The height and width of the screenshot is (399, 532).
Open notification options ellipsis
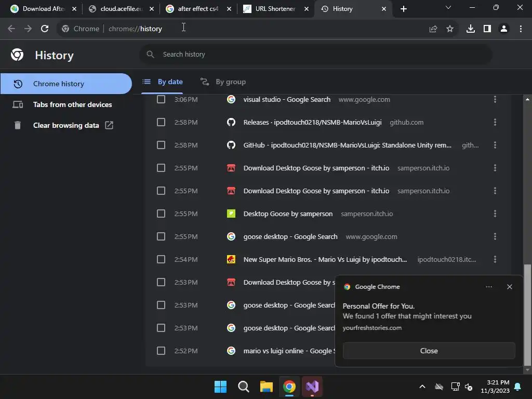click(488, 287)
